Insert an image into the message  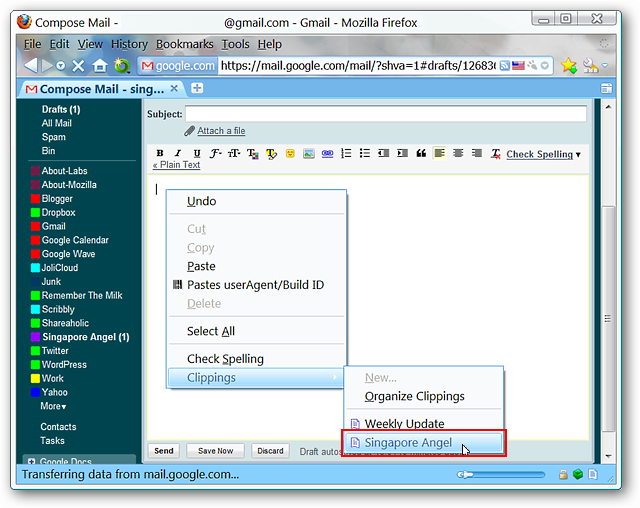click(309, 153)
